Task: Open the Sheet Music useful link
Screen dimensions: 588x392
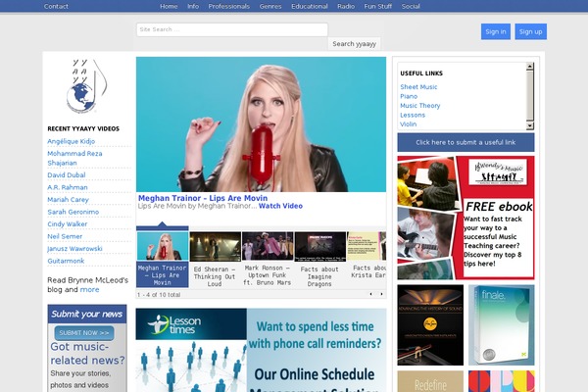Action: coord(418,86)
